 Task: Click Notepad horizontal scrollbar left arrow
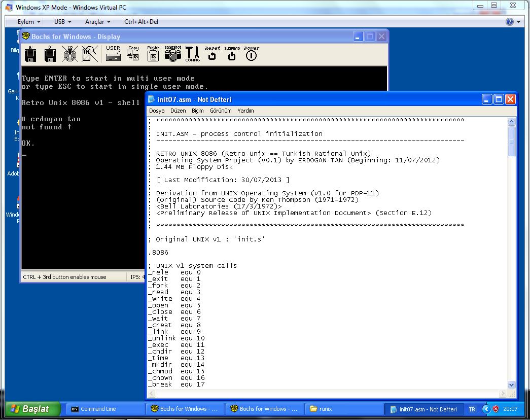(152, 394)
